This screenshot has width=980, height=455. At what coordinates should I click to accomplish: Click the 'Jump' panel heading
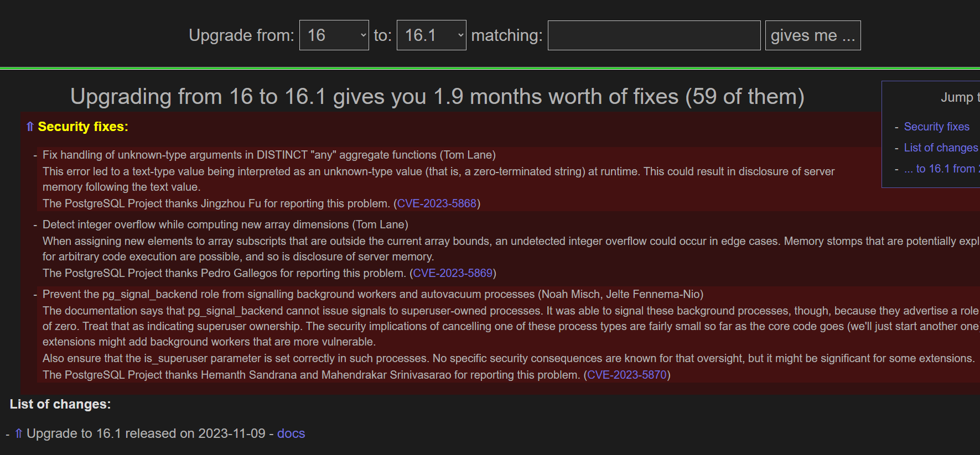[960, 97]
